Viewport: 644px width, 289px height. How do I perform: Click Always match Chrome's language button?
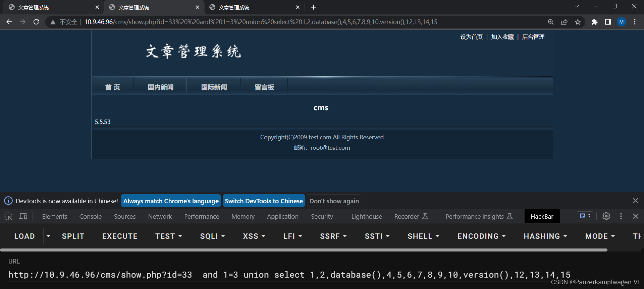(171, 201)
